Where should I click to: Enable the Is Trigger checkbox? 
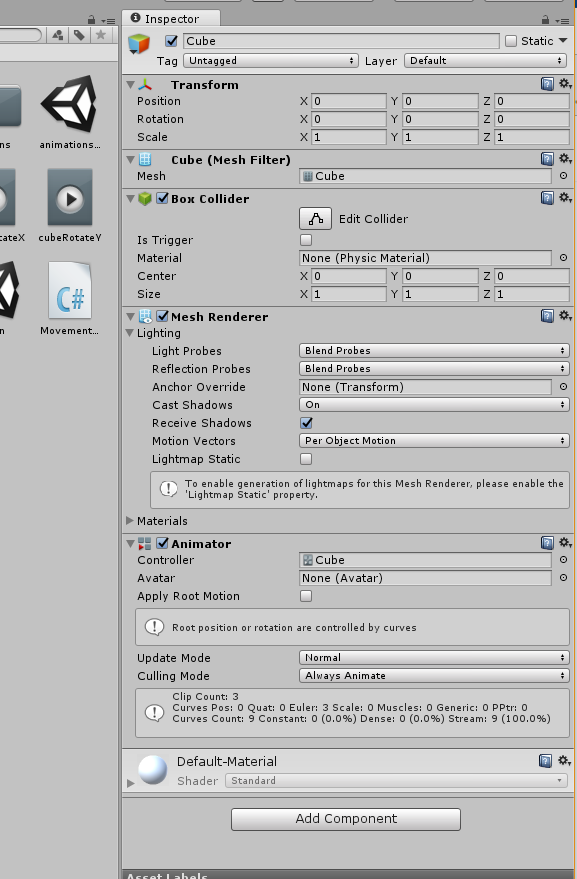(306, 240)
